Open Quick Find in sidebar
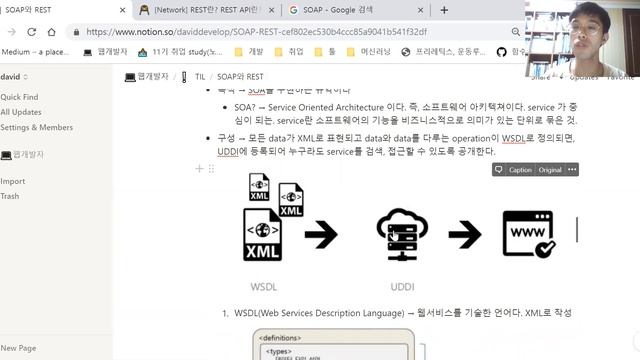Screen dimensions: 640x360 [19, 97]
